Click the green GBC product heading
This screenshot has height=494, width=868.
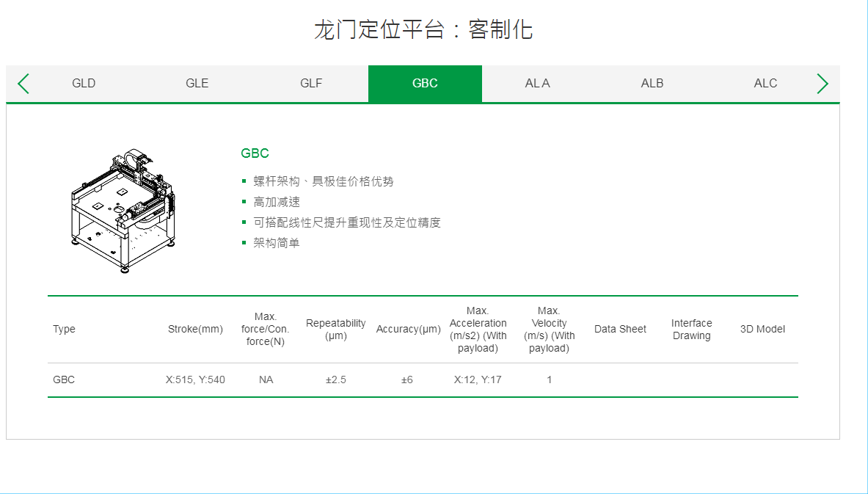tap(255, 153)
